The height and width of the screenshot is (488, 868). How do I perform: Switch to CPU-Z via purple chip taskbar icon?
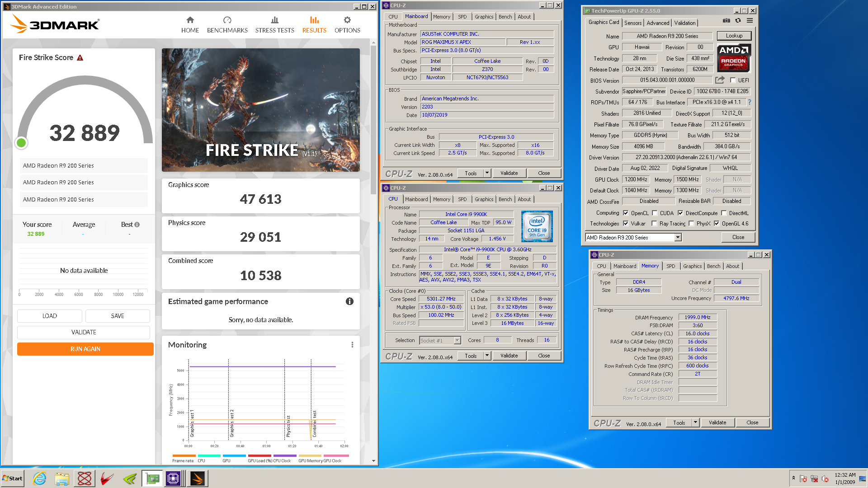point(173,479)
